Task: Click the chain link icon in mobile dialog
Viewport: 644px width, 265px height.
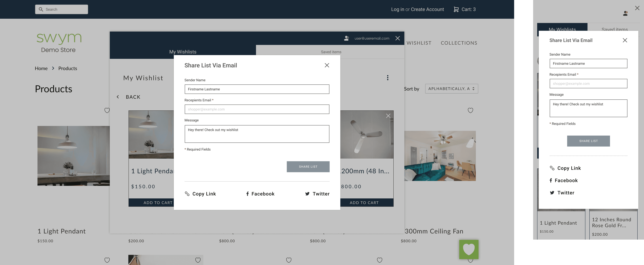Action: [x=552, y=168]
